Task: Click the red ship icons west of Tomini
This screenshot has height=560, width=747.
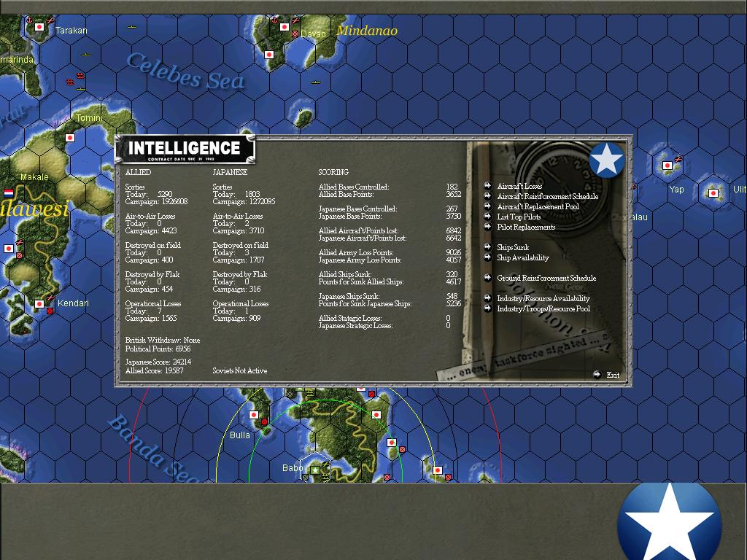Action: click(76, 79)
